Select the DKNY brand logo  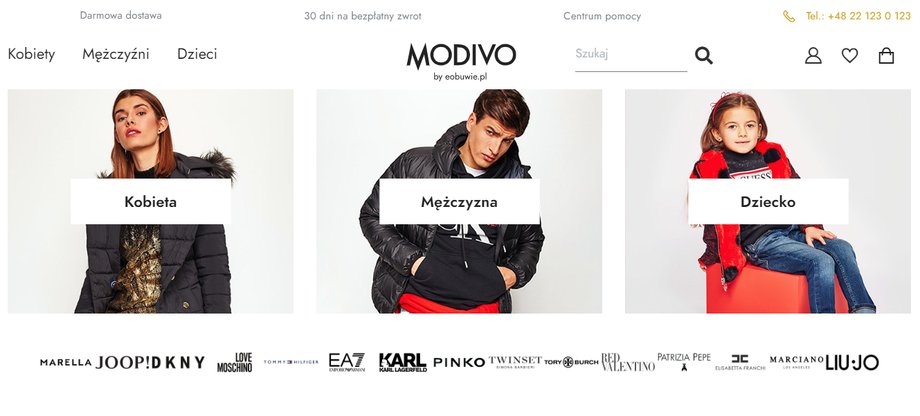(x=178, y=363)
